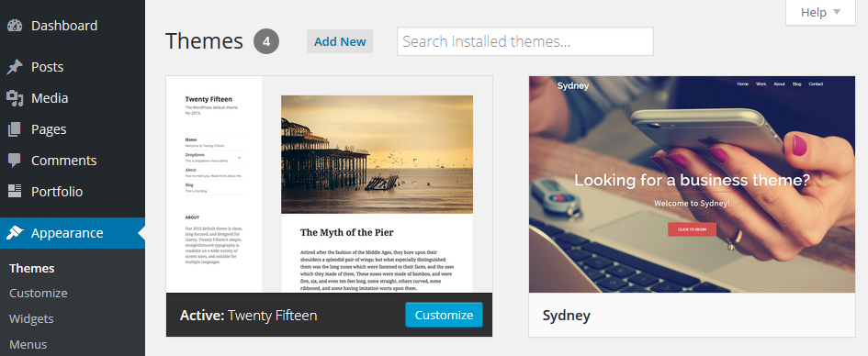Click the Posts pushpin icon
Screen dimensions: 868x356
[15, 68]
